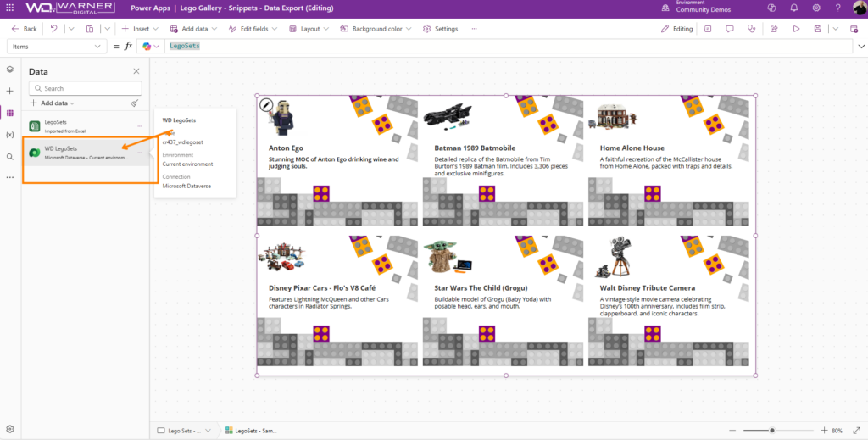Open the Insert menu

pyautogui.click(x=140, y=29)
